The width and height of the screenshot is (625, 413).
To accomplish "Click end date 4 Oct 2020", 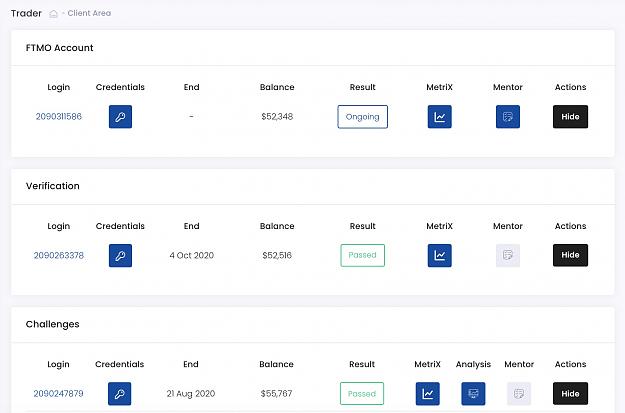I will click(x=192, y=255).
